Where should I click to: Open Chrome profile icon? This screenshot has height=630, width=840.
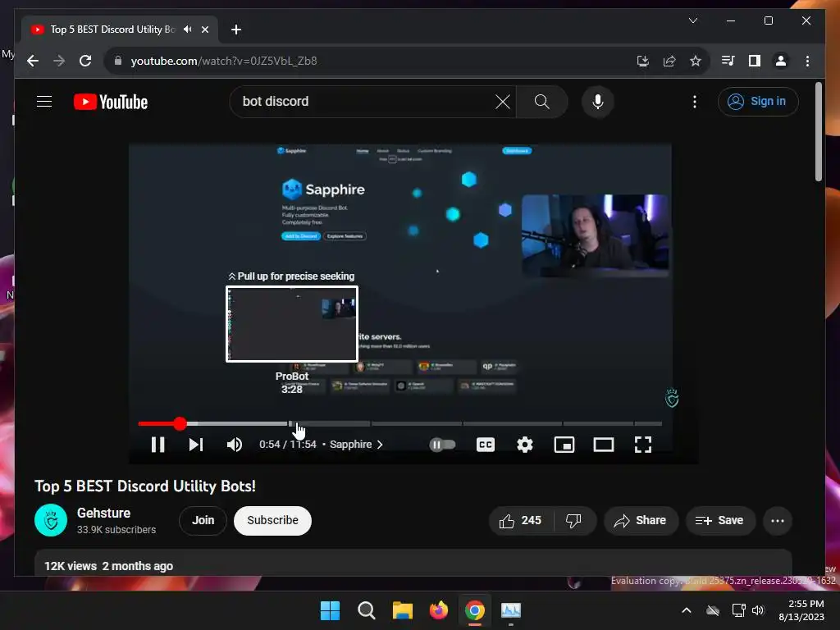[x=781, y=61]
